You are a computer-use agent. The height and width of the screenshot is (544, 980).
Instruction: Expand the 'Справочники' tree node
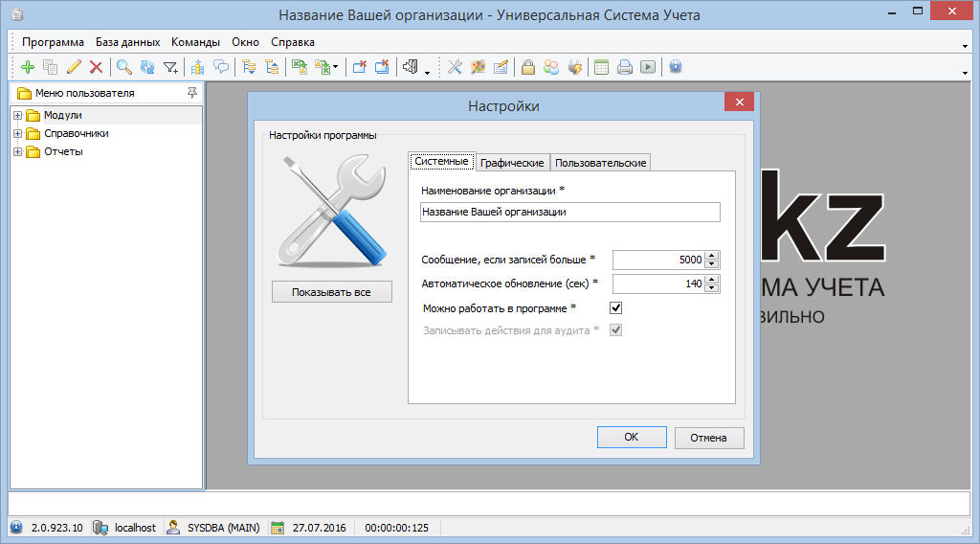click(x=17, y=134)
